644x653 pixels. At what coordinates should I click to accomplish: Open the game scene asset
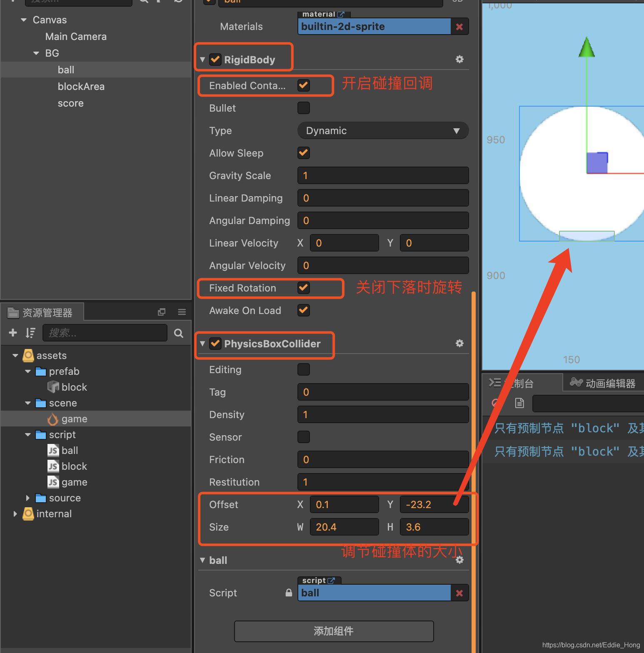point(67,419)
